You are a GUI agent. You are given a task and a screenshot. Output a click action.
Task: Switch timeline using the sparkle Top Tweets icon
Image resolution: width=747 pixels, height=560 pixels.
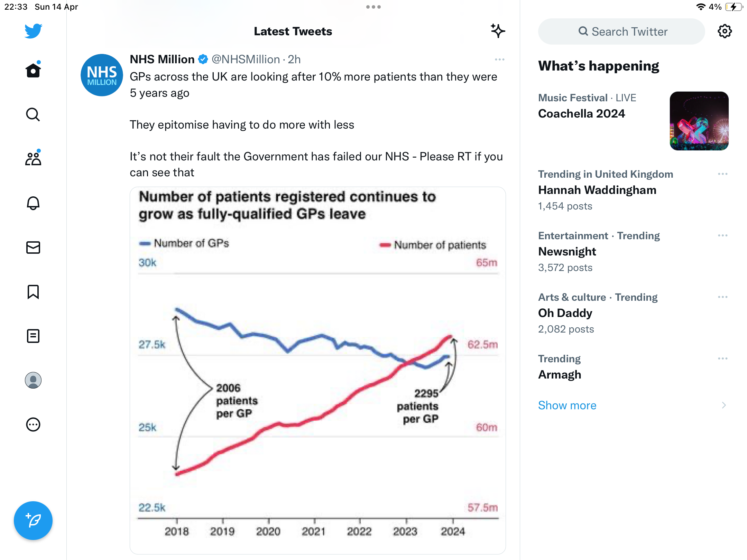tap(498, 31)
